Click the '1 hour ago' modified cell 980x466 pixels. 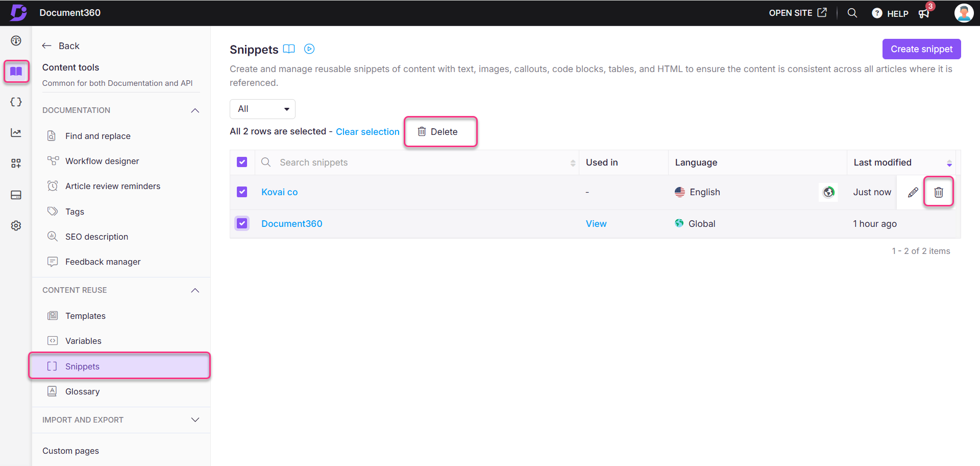pyautogui.click(x=875, y=224)
